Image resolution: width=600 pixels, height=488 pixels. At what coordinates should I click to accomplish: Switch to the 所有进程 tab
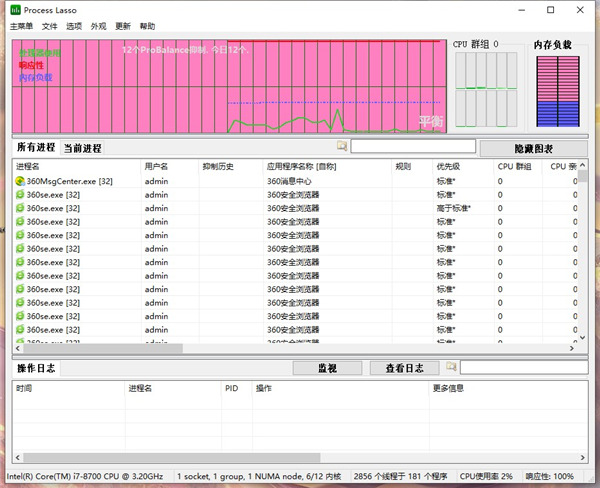click(36, 148)
